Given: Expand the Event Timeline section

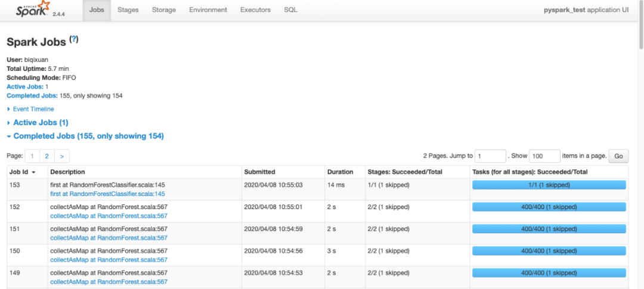Looking at the screenshot, I should 30,109.
